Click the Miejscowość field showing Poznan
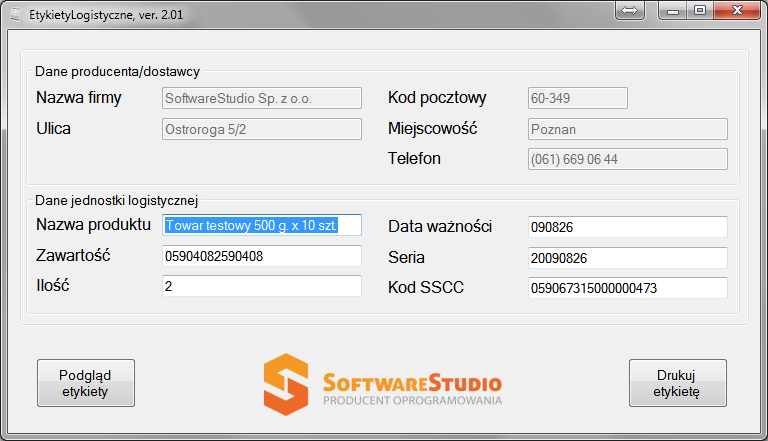768x441 pixels. (x=627, y=129)
